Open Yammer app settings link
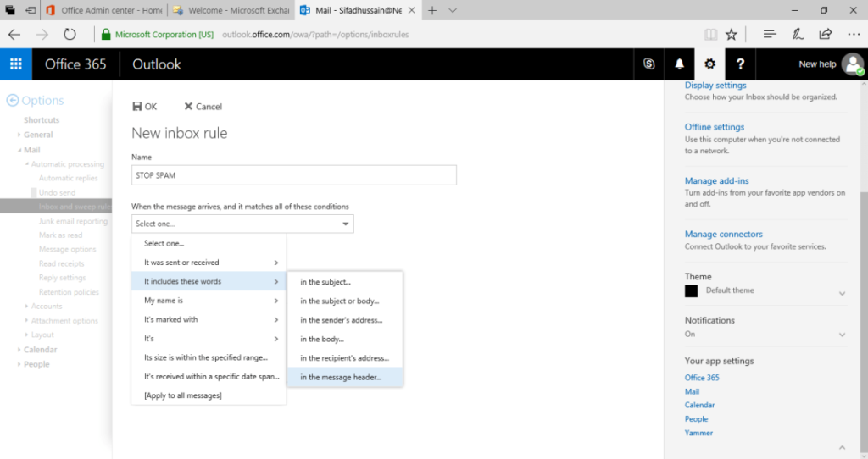The image size is (868, 459). point(698,433)
